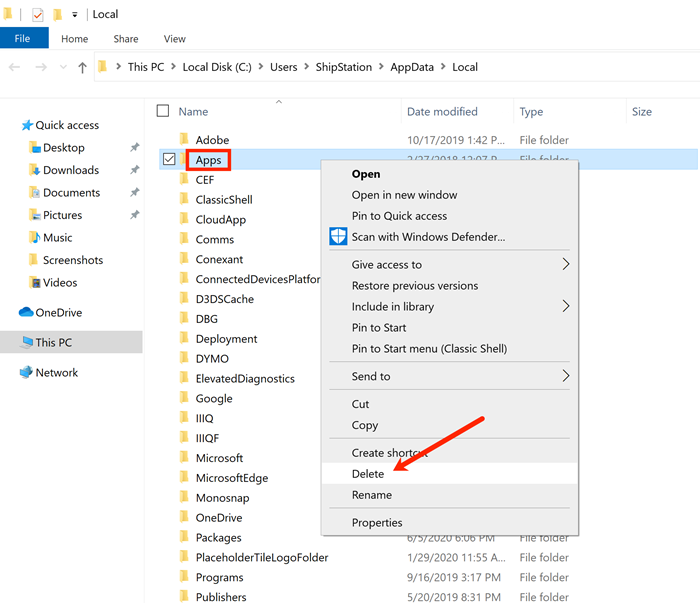Click the Network icon in sidebar
700x603 pixels.
click(x=26, y=372)
